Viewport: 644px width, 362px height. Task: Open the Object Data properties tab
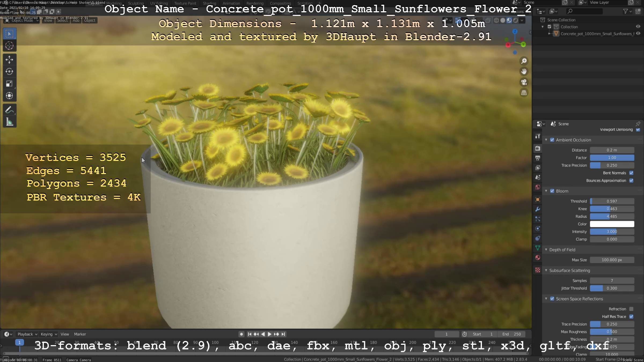click(x=537, y=248)
